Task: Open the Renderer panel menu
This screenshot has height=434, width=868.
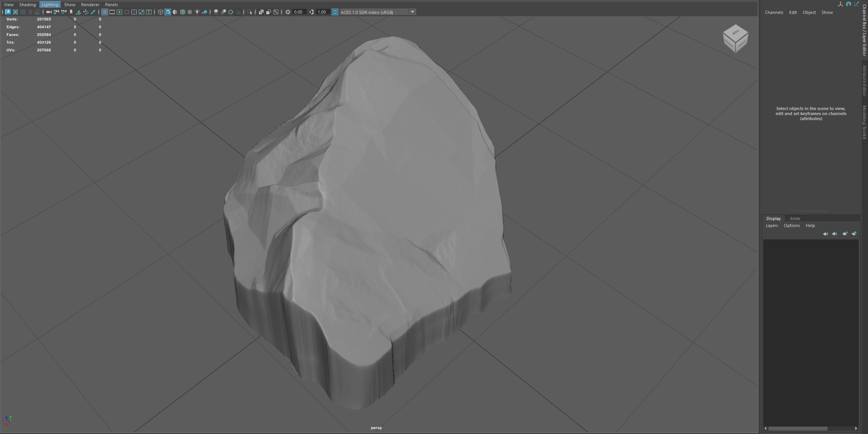Action: pyautogui.click(x=90, y=5)
